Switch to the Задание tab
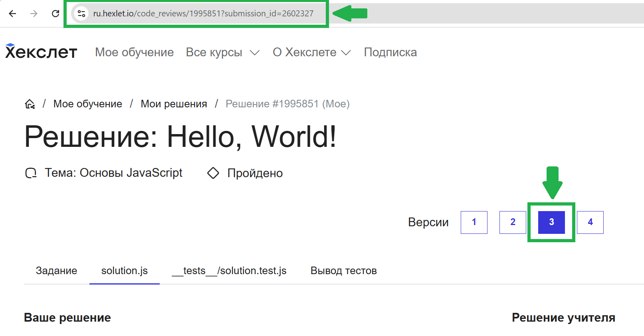 pos(56,271)
